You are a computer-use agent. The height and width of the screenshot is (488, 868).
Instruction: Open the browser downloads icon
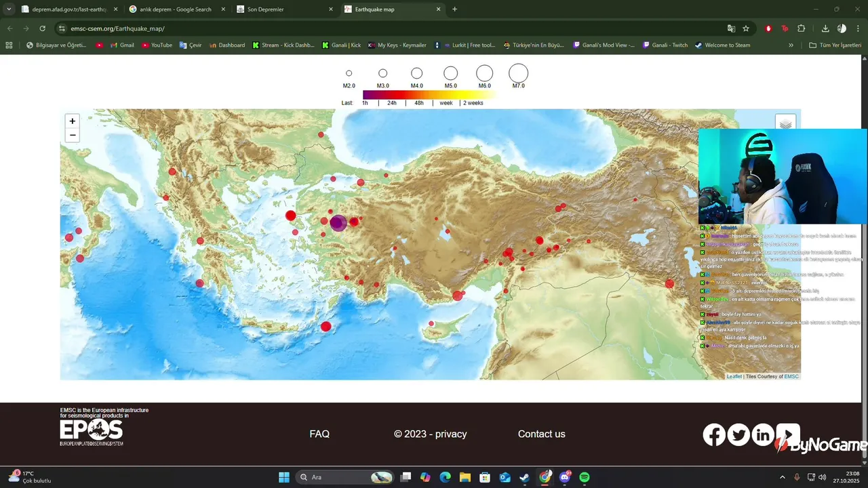(825, 28)
